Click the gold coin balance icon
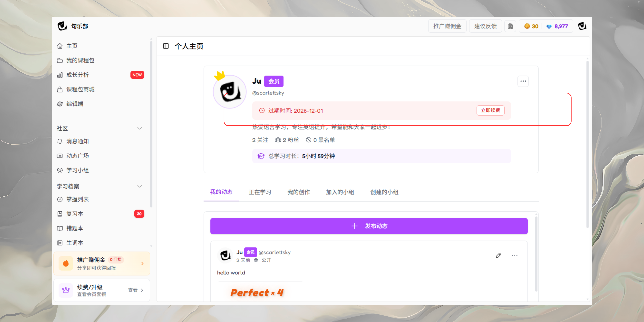644x322 pixels. (x=527, y=26)
